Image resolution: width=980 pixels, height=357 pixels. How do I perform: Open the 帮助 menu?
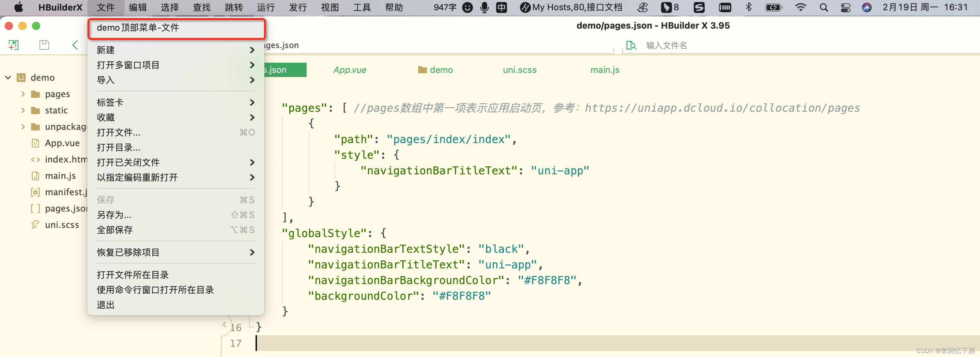pos(394,7)
